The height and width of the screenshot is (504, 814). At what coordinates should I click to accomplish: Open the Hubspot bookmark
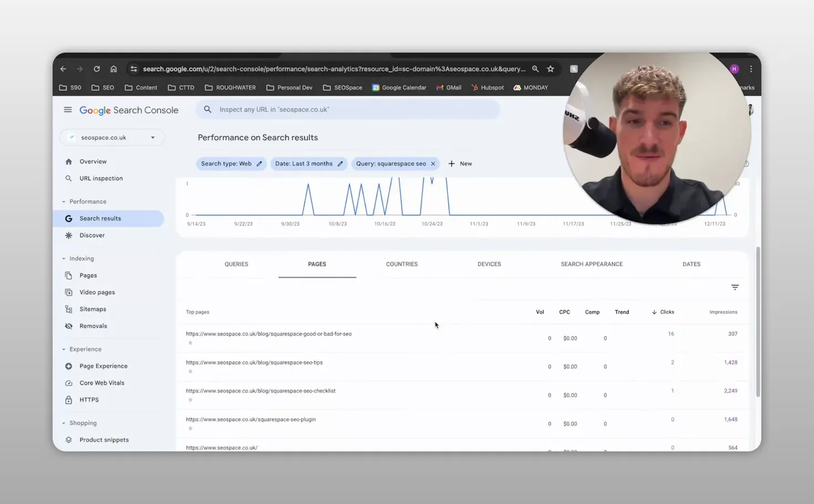coord(487,88)
